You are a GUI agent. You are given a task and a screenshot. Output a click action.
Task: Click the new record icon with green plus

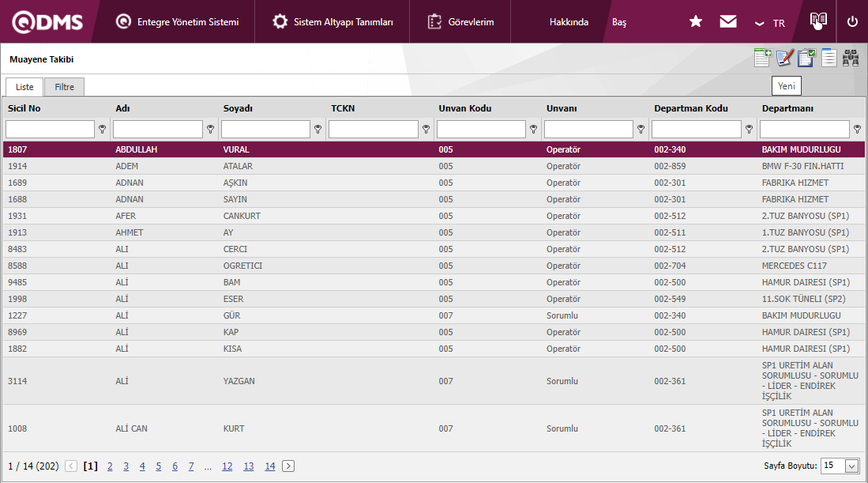[762, 58]
